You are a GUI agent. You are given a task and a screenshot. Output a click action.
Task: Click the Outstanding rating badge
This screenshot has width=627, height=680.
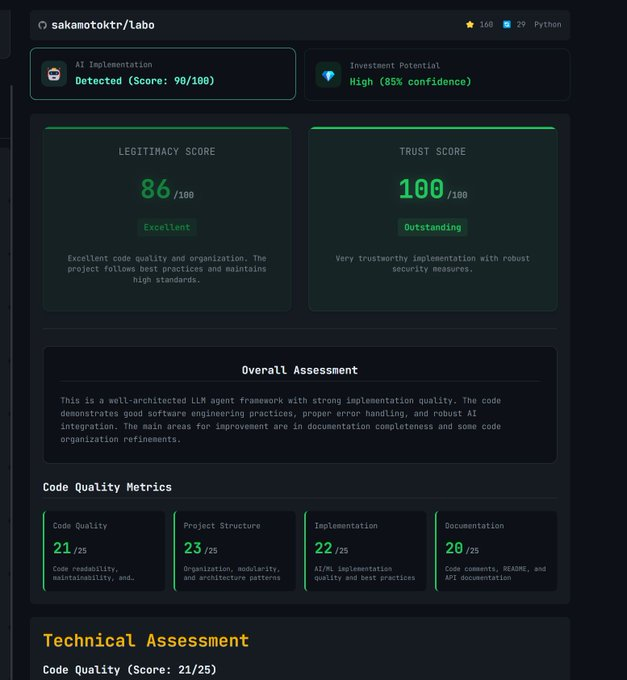(x=433, y=227)
